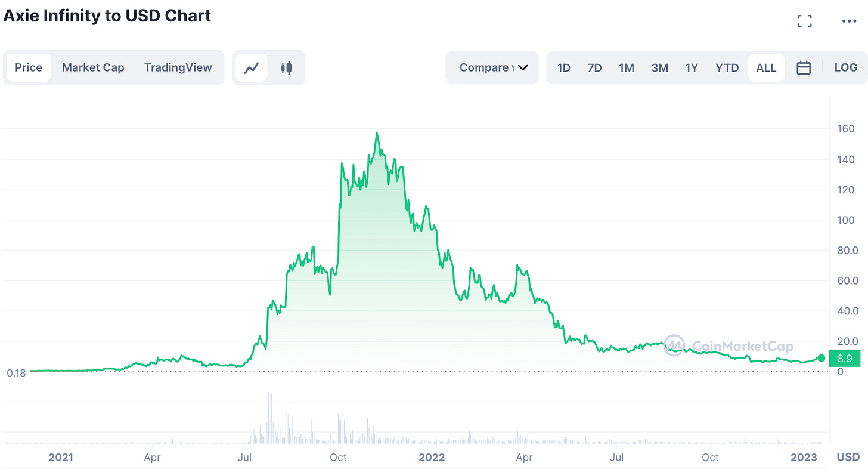
Task: Switch to candlestick chart icon
Action: pos(286,67)
